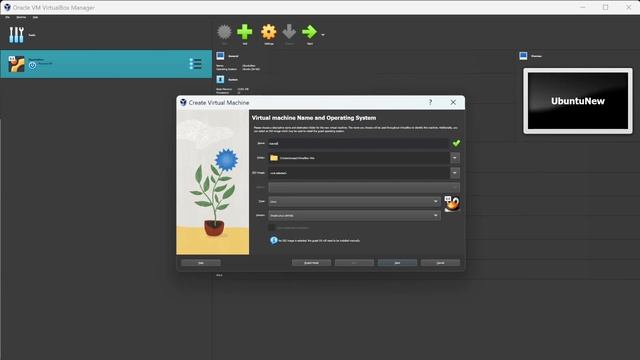This screenshot has height=360, width=640.
Task: Click the green checkmark beside Name field
Action: 456,143
